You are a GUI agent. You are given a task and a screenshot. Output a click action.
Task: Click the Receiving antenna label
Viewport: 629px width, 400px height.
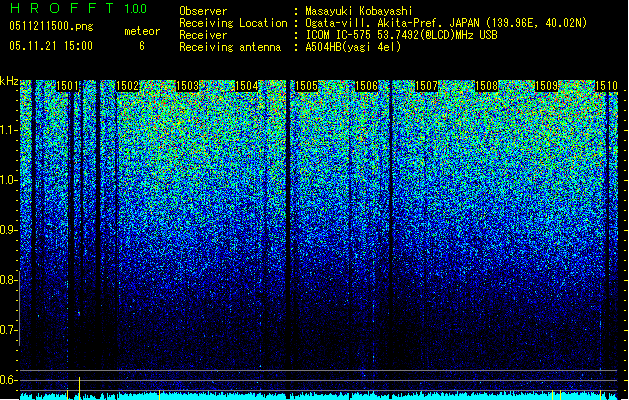(230, 47)
